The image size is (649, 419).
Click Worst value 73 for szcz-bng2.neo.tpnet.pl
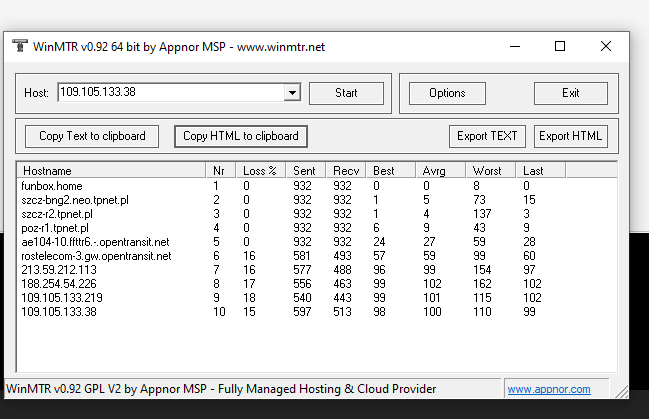pyautogui.click(x=479, y=200)
